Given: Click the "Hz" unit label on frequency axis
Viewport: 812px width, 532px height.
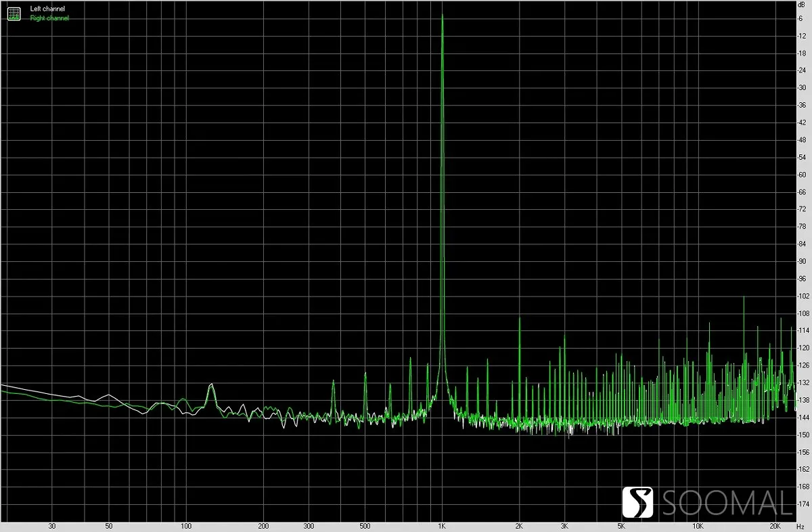Looking at the screenshot, I should 802,526.
